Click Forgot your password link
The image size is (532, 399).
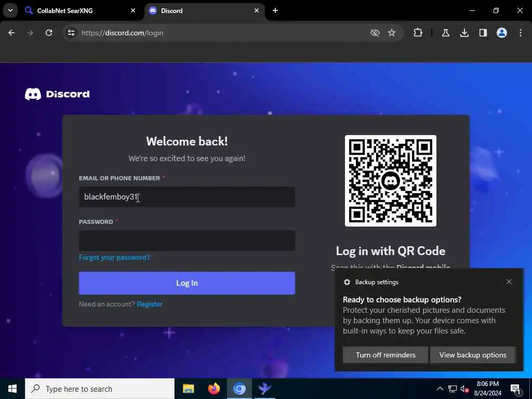[114, 258]
